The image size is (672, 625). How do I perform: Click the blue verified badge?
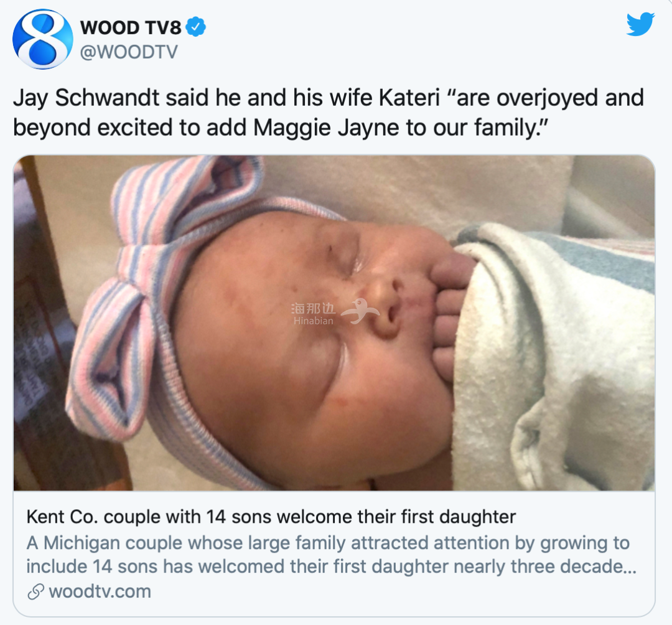click(196, 27)
